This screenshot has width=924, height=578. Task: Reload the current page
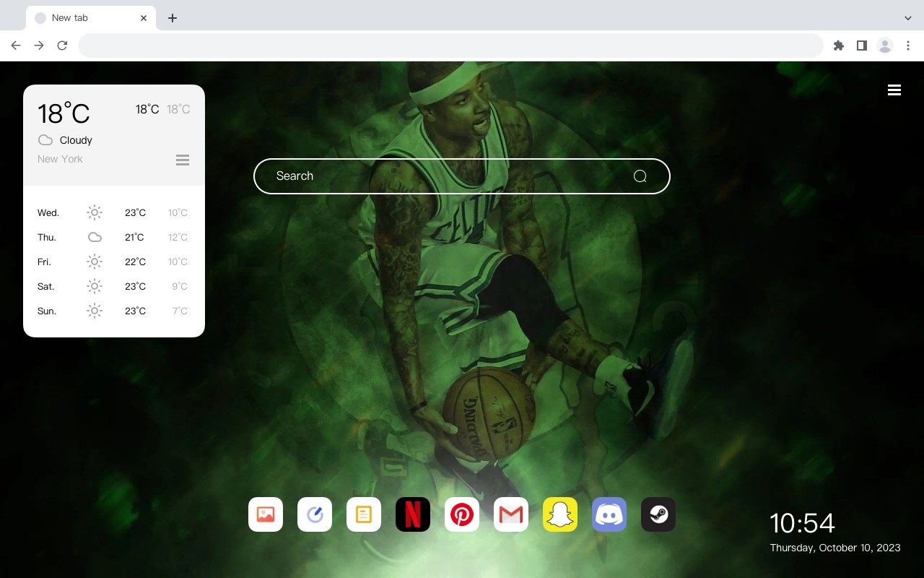point(62,46)
